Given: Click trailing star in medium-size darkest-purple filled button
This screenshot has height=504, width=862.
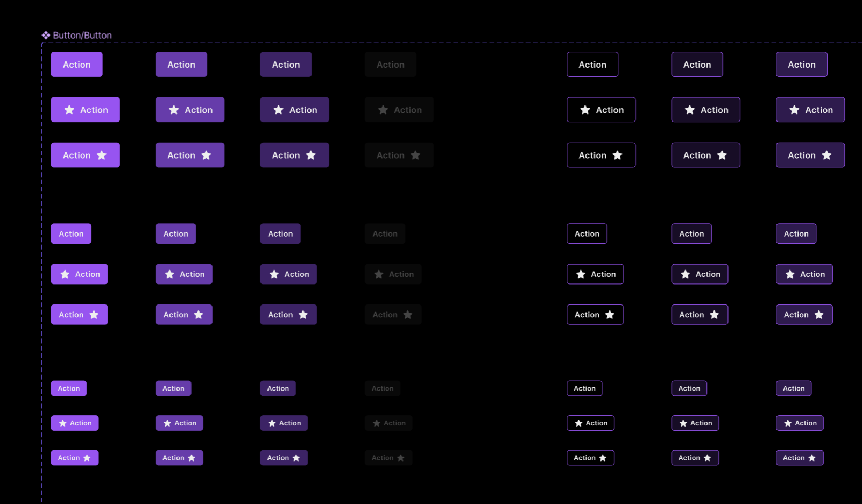Looking at the screenshot, I should [x=303, y=315].
